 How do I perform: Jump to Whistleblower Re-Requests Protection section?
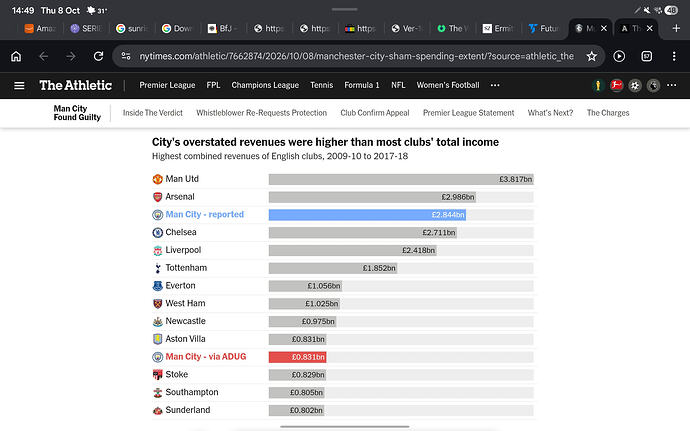pos(261,113)
